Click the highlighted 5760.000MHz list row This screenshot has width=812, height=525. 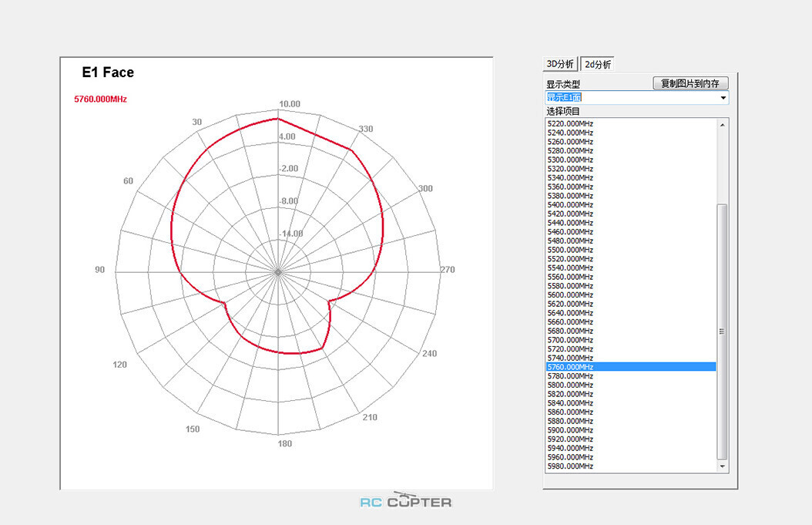coord(631,367)
